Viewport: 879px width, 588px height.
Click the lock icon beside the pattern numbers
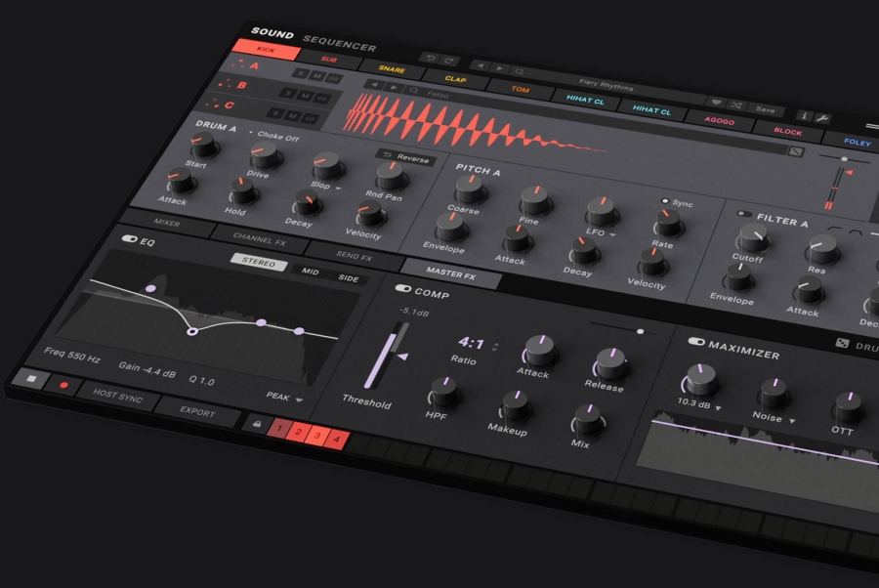[256, 425]
